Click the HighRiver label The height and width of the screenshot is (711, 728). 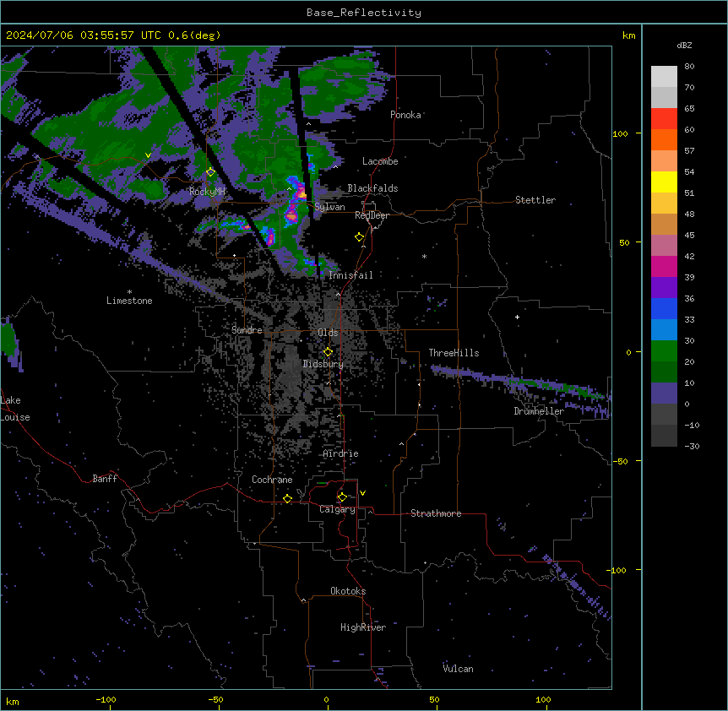tap(363, 627)
